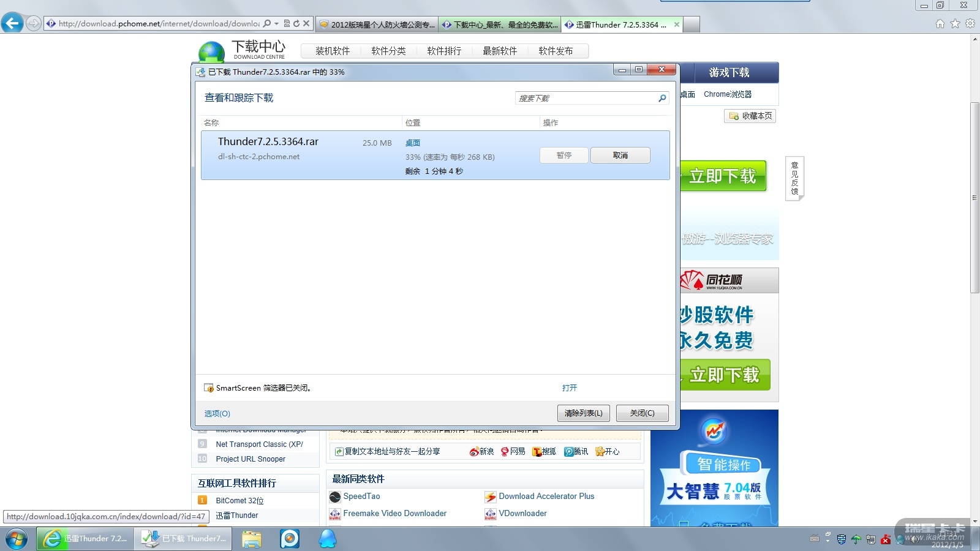
Task: Click the 意见反馈 feedback side tab
Action: pyautogui.click(x=794, y=178)
